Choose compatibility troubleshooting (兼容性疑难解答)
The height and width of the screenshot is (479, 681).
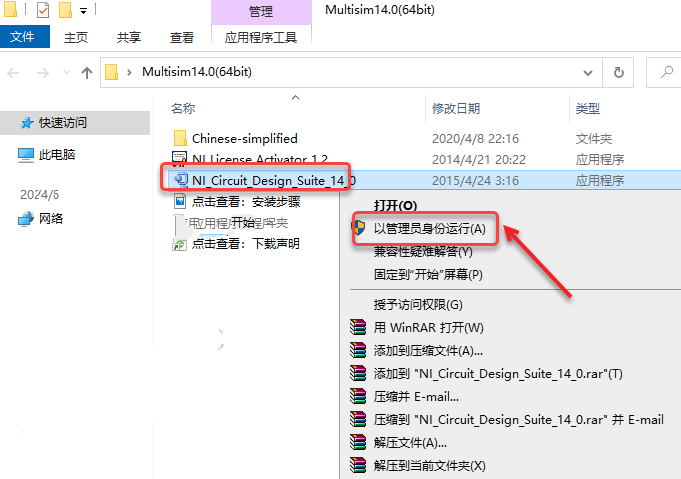[423, 251]
